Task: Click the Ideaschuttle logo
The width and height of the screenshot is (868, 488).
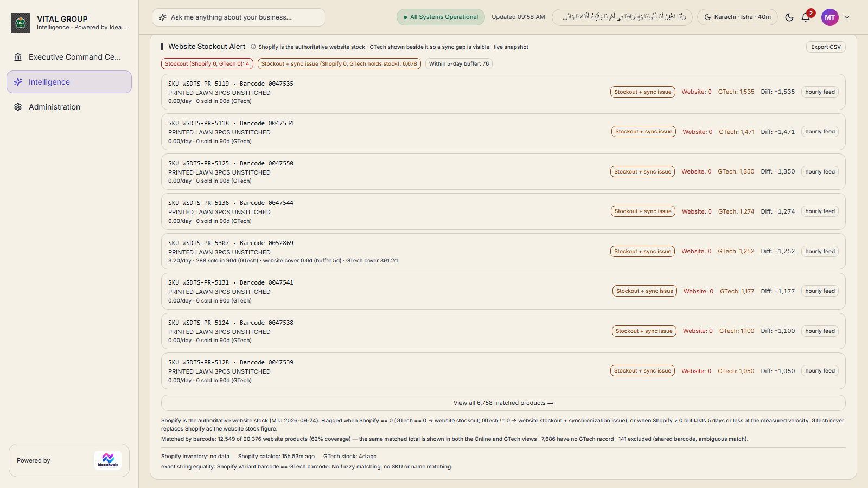Action: click(x=108, y=460)
